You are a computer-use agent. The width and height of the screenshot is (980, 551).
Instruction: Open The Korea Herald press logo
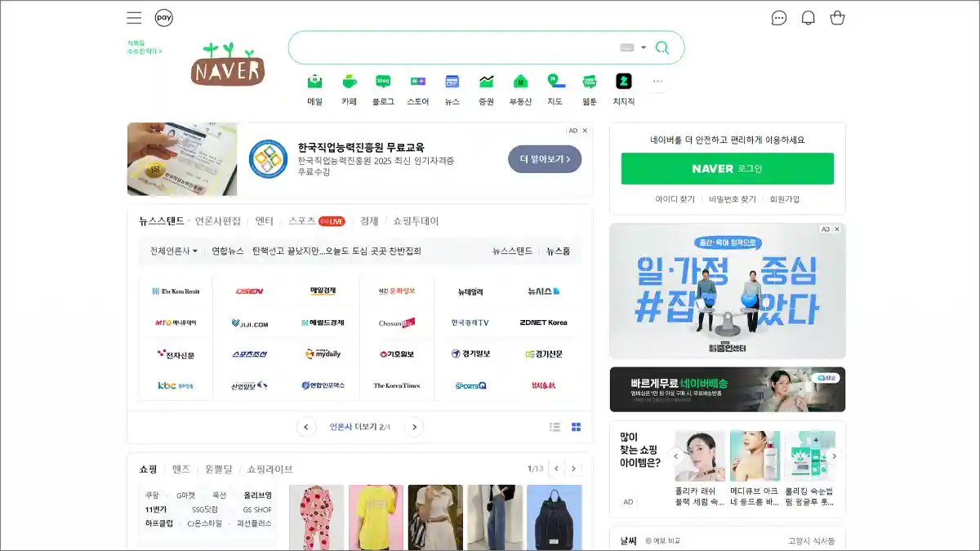tap(176, 291)
